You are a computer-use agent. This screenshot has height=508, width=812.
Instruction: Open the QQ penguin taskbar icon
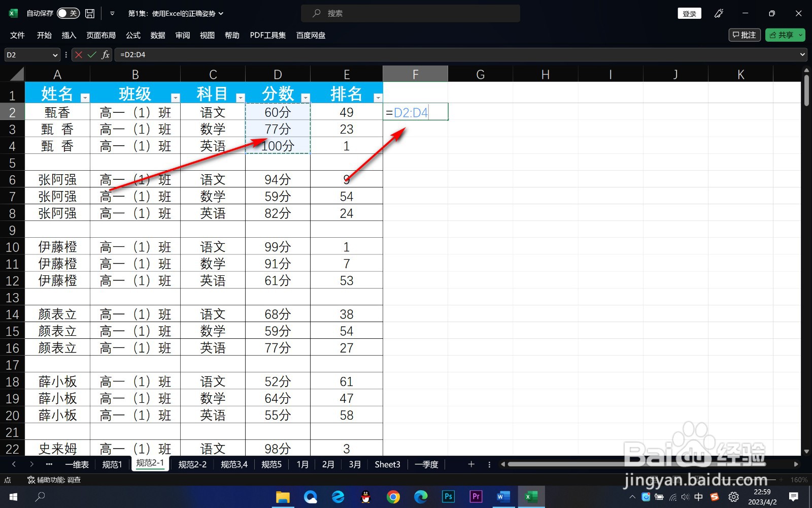tap(365, 497)
